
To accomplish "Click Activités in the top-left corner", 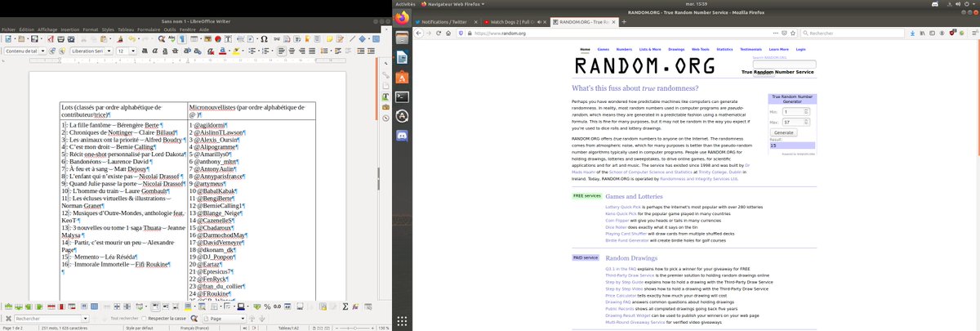I will pyautogui.click(x=406, y=3).
